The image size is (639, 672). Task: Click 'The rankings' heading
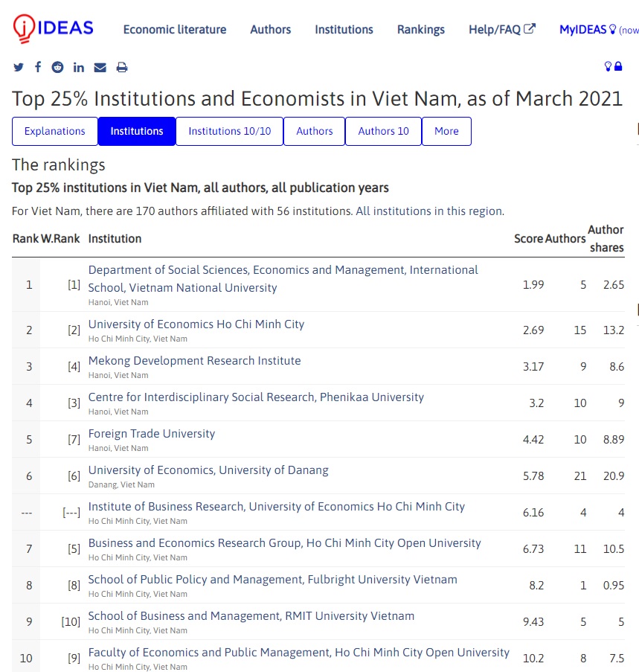[58, 165]
